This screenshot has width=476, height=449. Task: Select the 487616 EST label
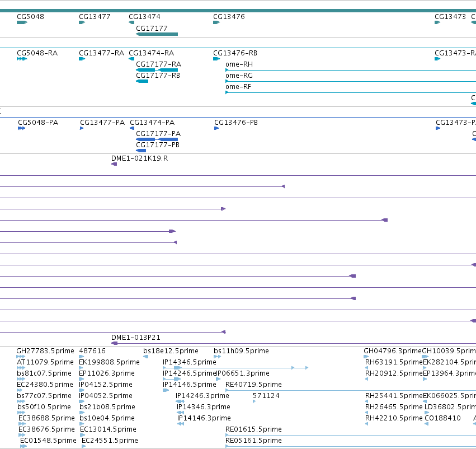92,351
